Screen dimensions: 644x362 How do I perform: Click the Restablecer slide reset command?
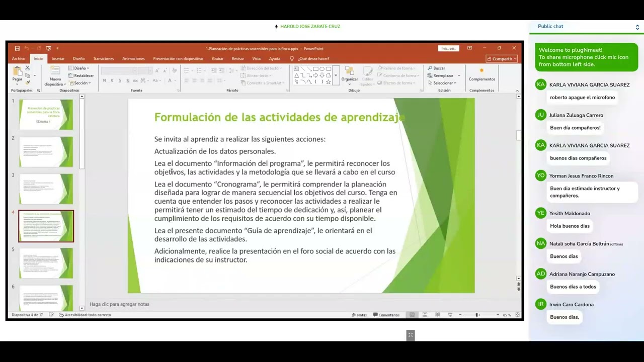pyautogui.click(x=82, y=76)
